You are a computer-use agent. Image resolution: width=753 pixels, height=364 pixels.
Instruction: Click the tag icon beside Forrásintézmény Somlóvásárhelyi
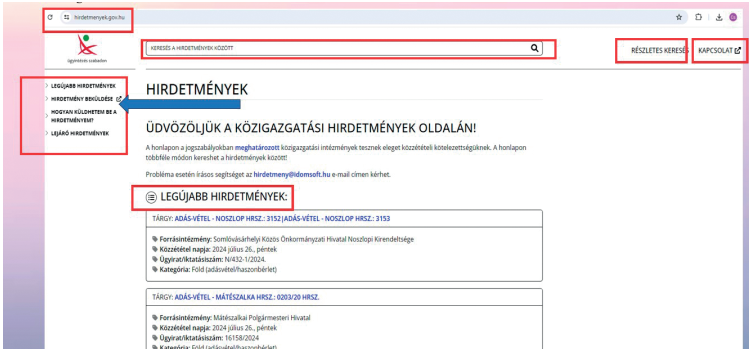pyautogui.click(x=155, y=239)
